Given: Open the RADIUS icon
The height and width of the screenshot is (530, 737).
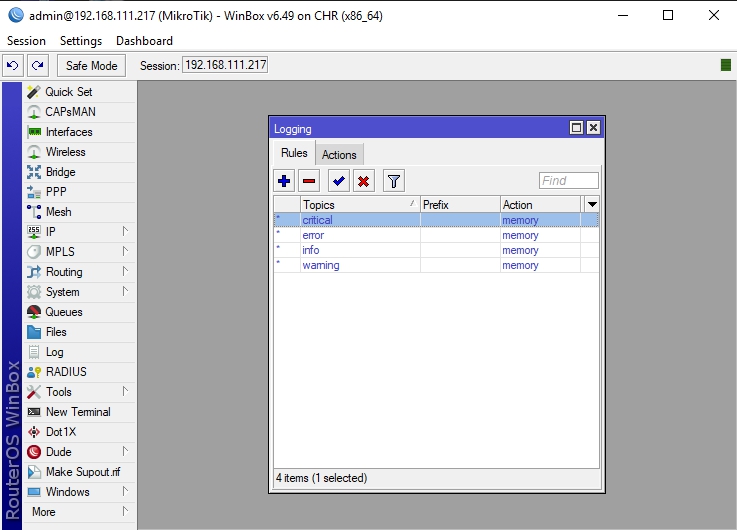Looking at the screenshot, I should pyautogui.click(x=34, y=372).
